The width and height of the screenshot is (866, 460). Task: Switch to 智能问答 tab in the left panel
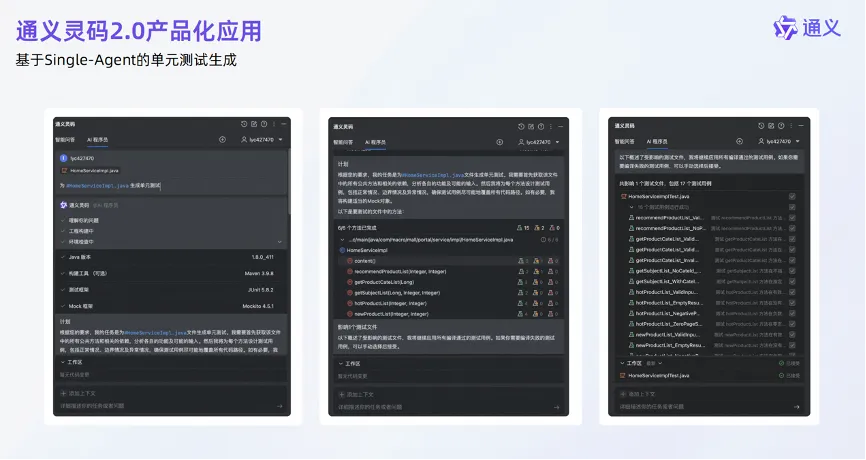[x=65, y=140]
